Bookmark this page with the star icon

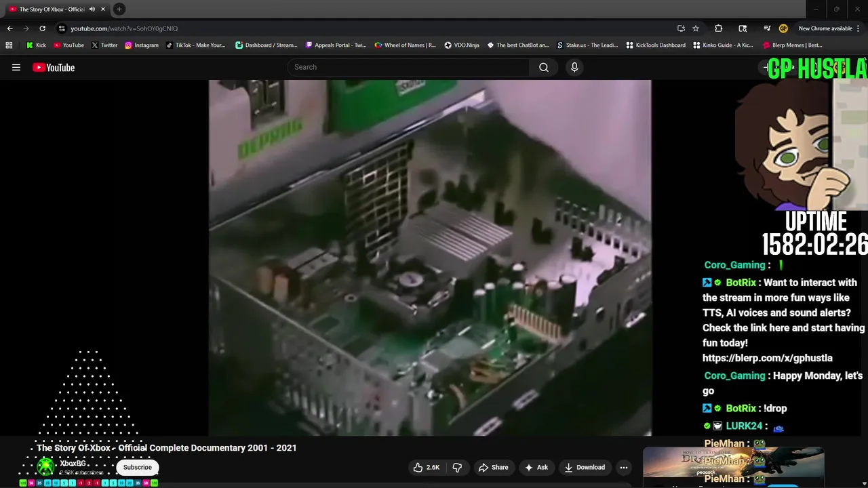click(696, 28)
